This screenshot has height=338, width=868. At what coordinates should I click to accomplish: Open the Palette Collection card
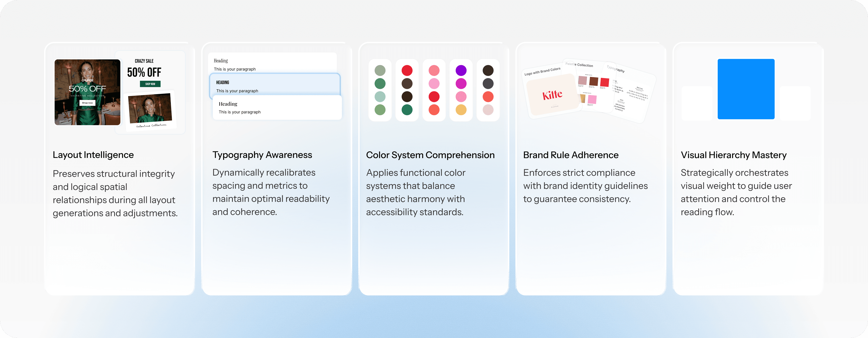[x=590, y=86]
